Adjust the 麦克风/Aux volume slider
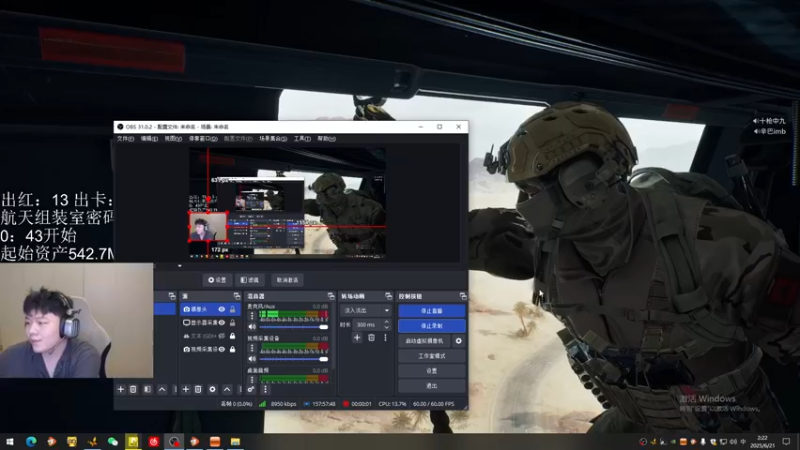The width and height of the screenshot is (800, 450). (294, 327)
